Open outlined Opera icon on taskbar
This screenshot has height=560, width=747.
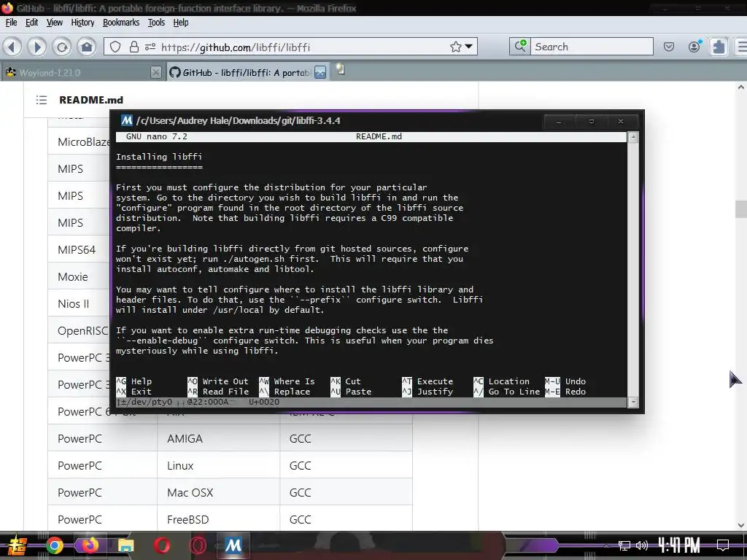click(x=198, y=545)
